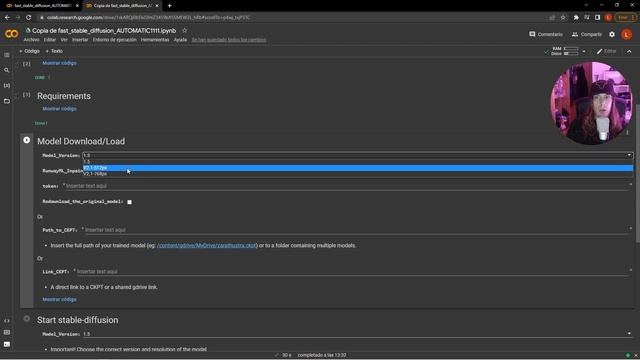This screenshot has width=640, height=360.
Task: Open the Archivo menu
Action: pyautogui.click(x=31, y=40)
